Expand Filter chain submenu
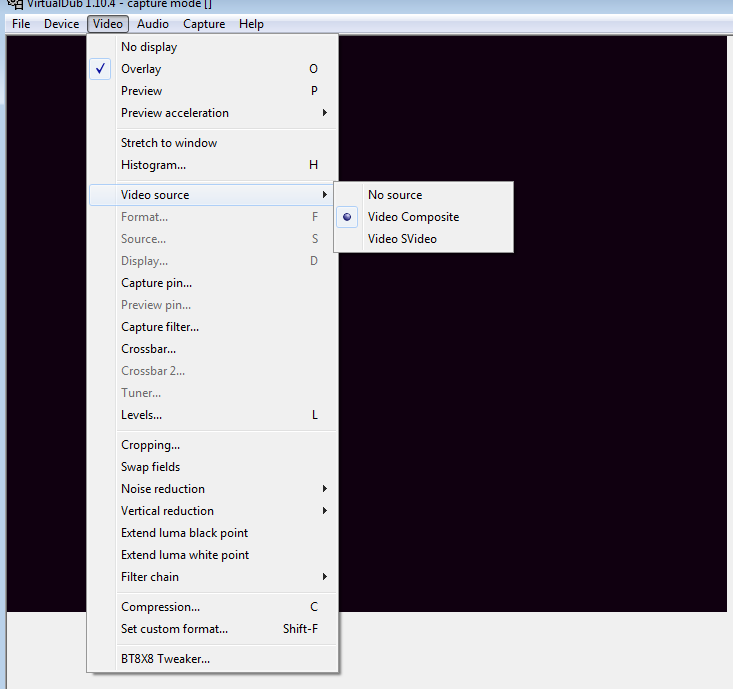The height and width of the screenshot is (689, 733). click(x=213, y=577)
